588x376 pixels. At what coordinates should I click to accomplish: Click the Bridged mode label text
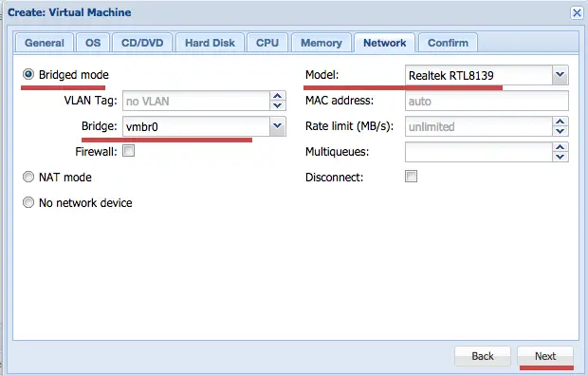point(74,75)
